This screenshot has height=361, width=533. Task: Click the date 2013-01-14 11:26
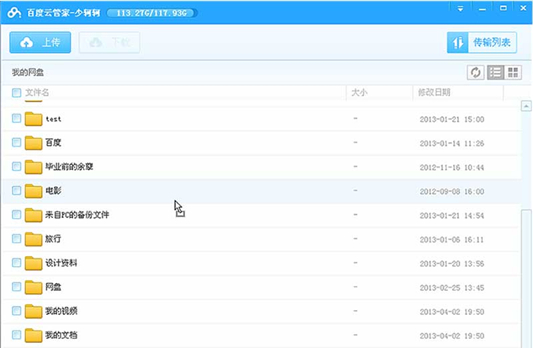point(452,143)
